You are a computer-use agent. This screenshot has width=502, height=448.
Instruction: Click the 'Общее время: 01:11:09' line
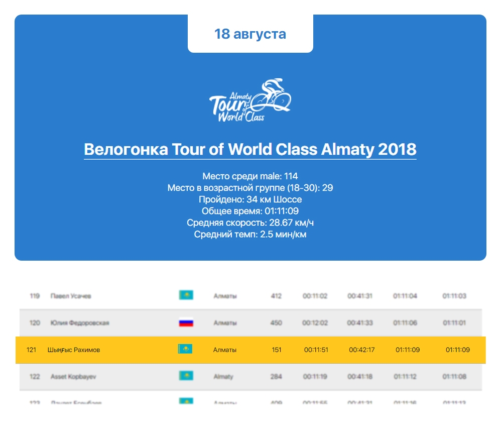pyautogui.click(x=250, y=211)
